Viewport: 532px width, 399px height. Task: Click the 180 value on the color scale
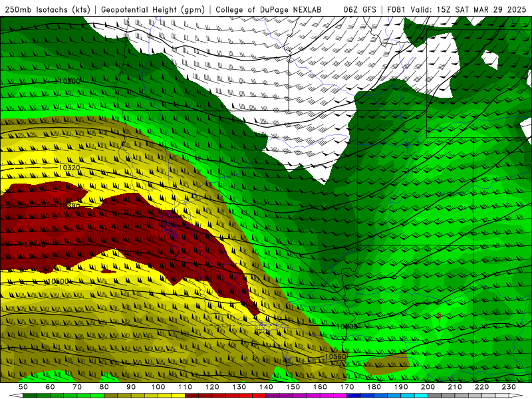pos(374,387)
